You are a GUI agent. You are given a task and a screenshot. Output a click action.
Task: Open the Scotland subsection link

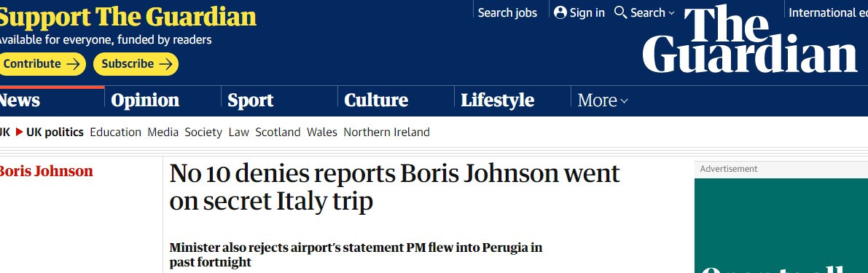pyautogui.click(x=278, y=132)
